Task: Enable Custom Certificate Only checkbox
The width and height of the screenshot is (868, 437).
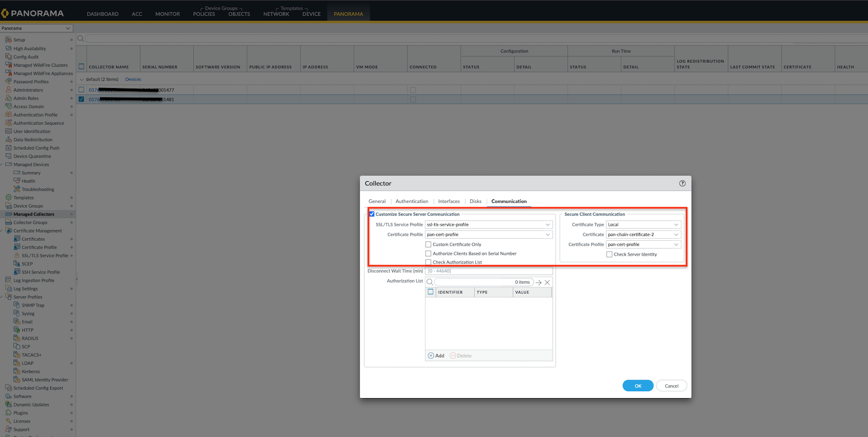Action: (428, 244)
